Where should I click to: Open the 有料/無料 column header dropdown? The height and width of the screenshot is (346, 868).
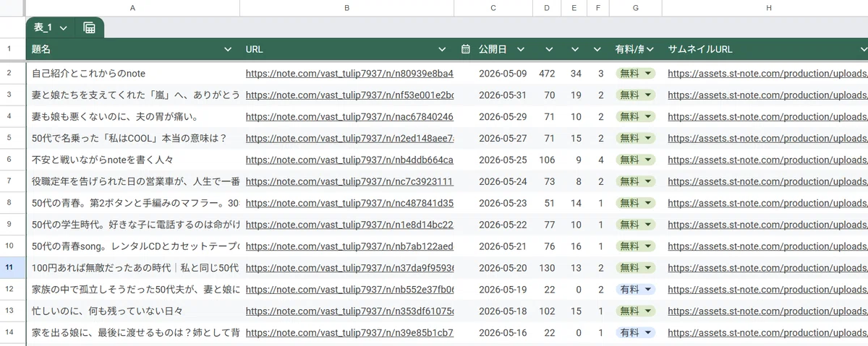[650, 49]
